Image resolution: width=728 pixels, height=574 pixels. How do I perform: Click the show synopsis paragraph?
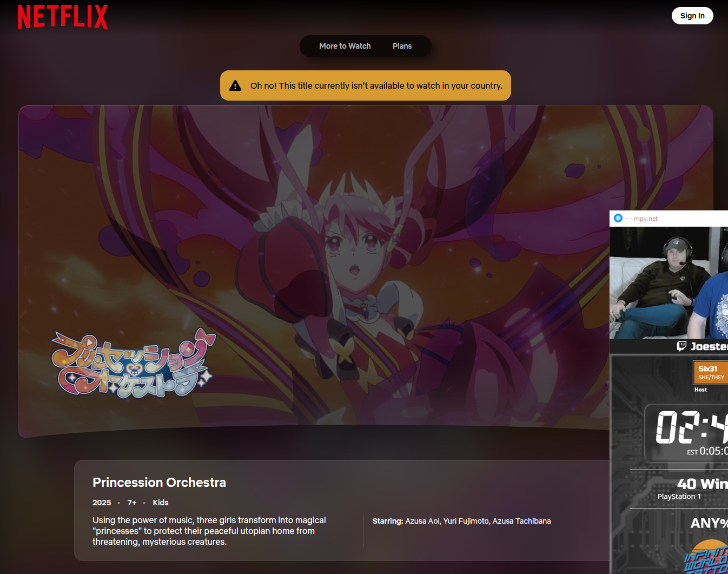point(209,531)
